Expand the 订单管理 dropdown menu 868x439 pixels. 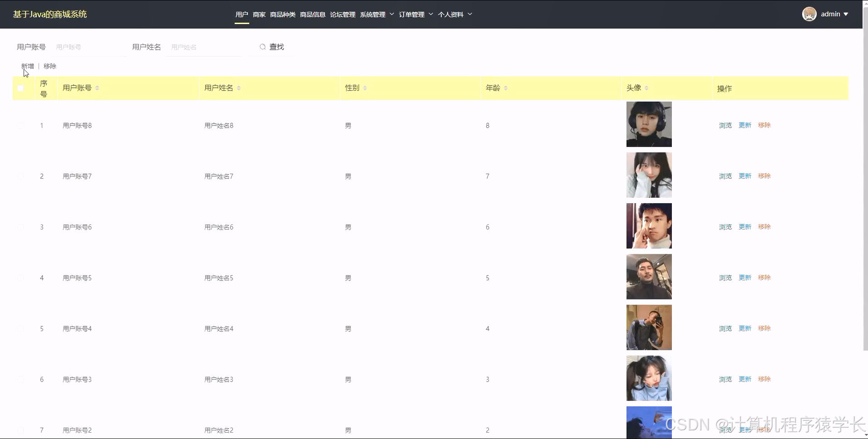pos(416,15)
